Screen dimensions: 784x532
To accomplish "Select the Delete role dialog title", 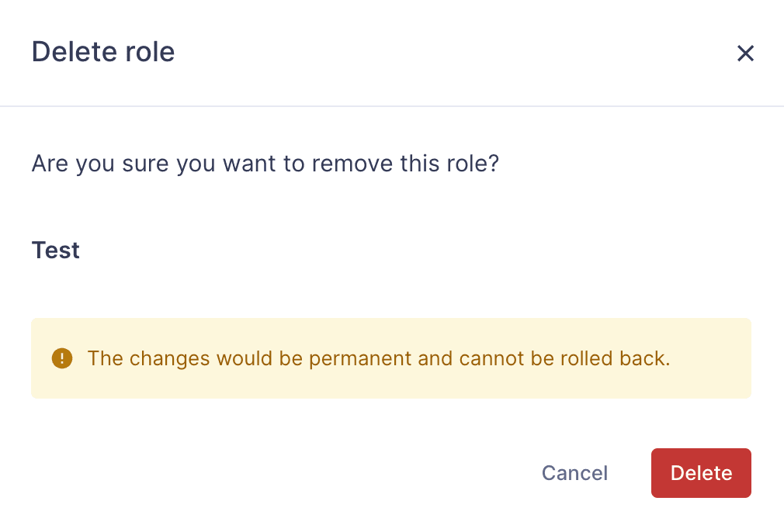I will (x=102, y=51).
